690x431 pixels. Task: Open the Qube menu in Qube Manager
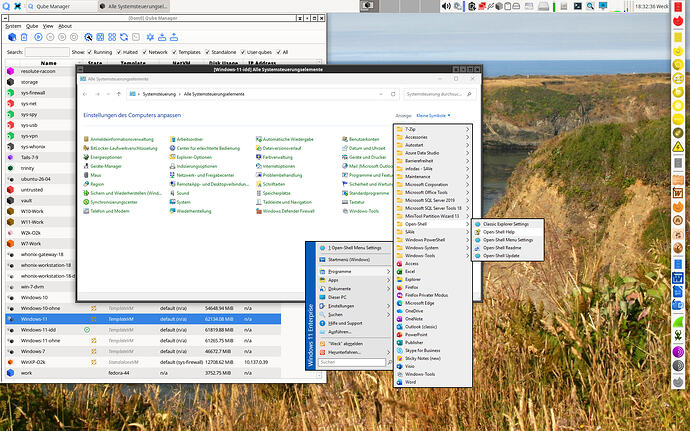pos(32,26)
